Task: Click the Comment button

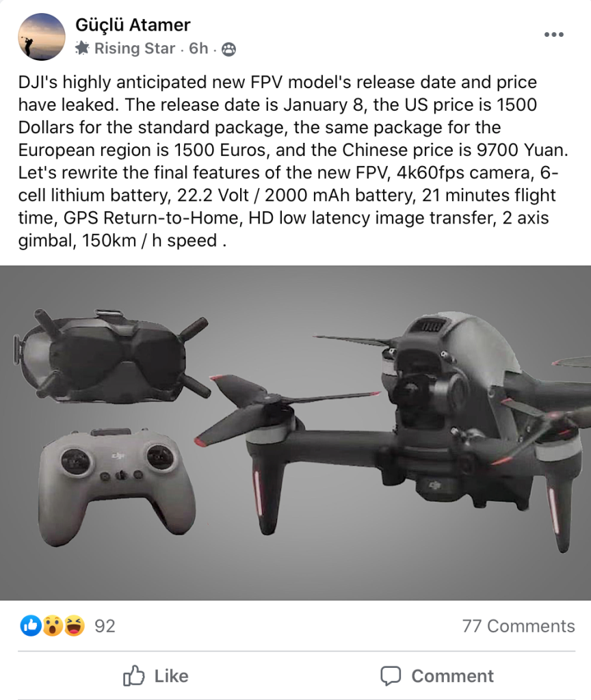Action: coord(437,676)
